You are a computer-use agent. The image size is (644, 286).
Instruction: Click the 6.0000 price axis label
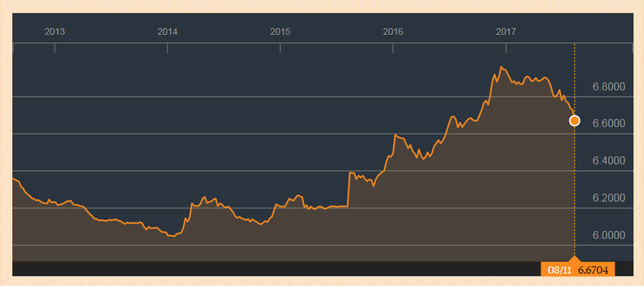pos(609,235)
